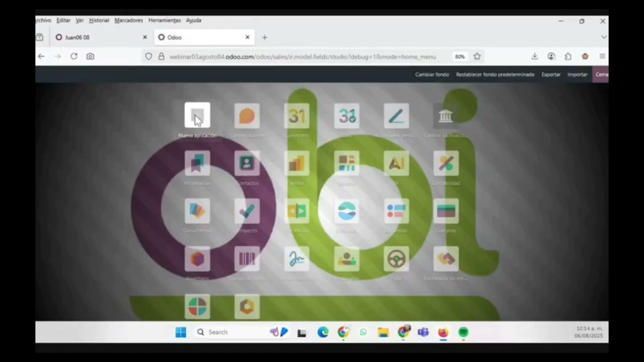Open the four-color pie chart app icon

click(x=197, y=307)
